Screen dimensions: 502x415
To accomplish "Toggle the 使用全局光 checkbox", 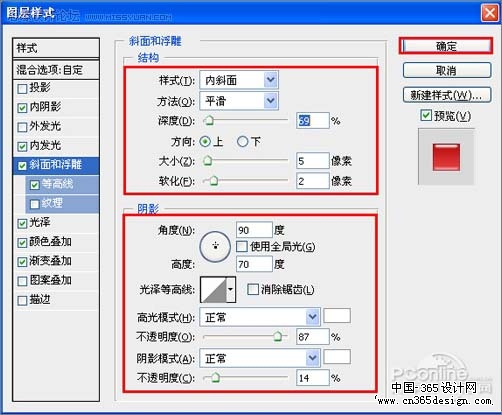I will click(x=242, y=247).
